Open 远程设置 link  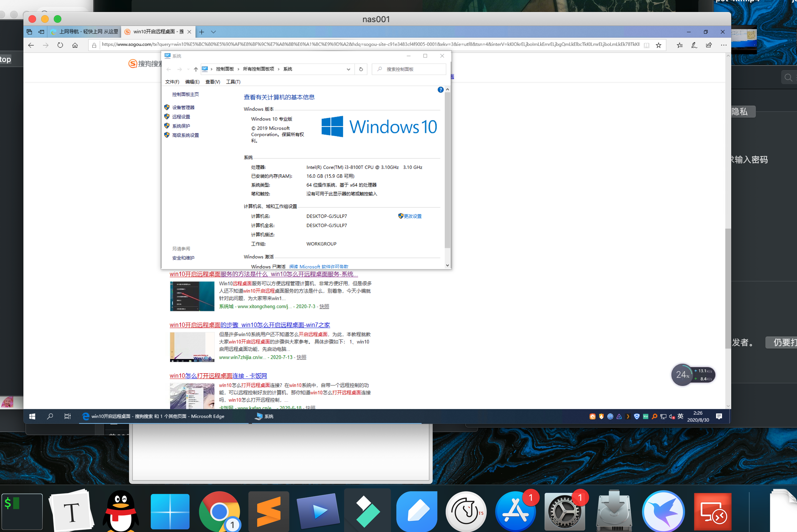pyautogui.click(x=181, y=117)
